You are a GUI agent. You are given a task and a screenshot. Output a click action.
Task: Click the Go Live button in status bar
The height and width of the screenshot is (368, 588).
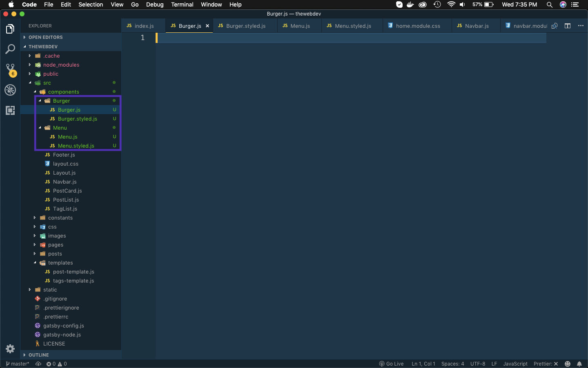coord(391,364)
